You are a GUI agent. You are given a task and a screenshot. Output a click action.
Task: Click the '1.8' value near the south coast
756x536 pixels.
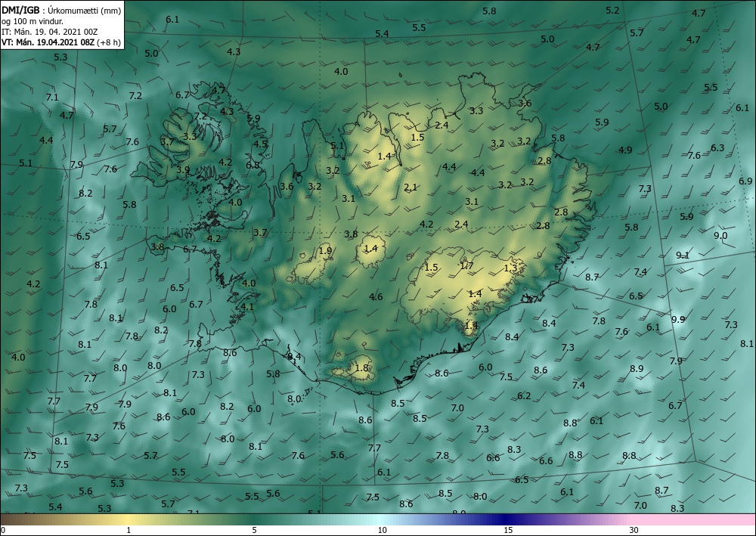361,367
